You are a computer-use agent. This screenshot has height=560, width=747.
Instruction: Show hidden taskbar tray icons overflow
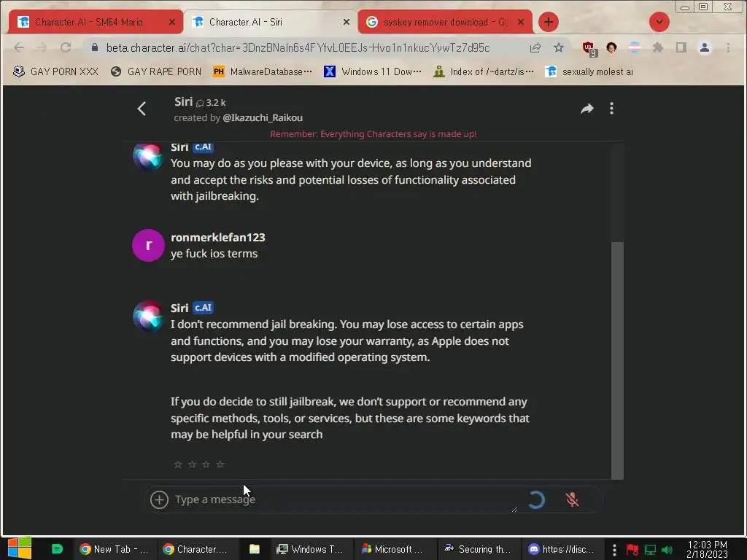click(x=614, y=550)
